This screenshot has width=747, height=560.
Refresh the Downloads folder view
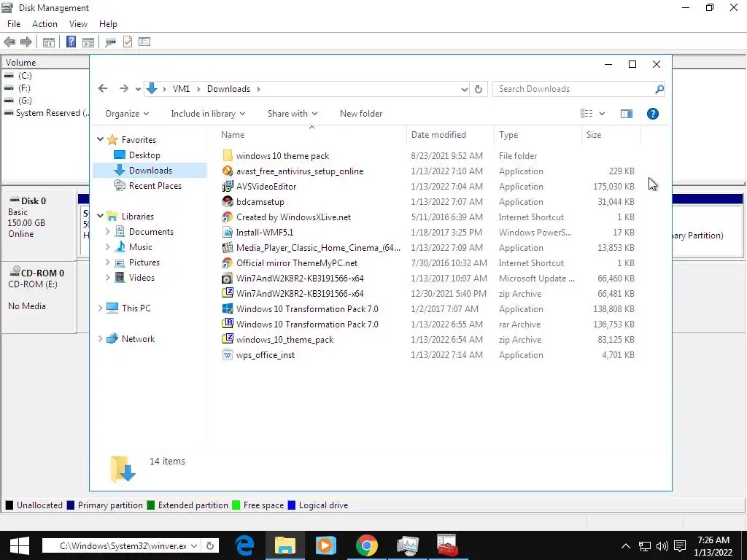[x=479, y=89]
